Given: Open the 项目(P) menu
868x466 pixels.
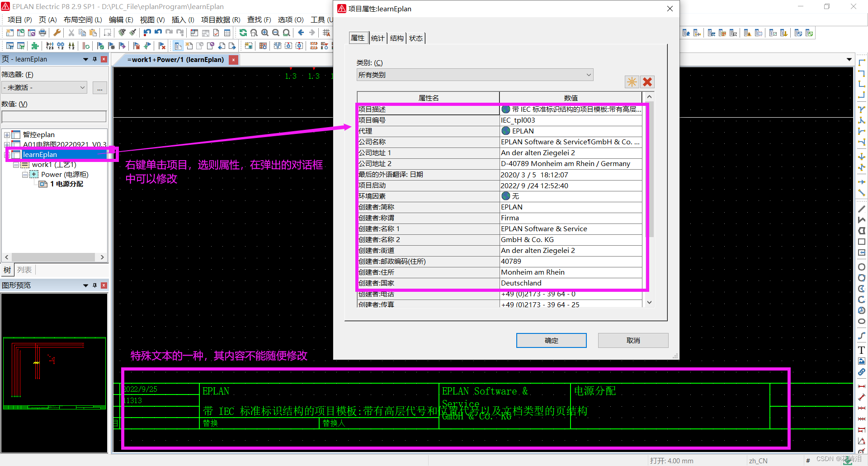Looking at the screenshot, I should (x=20, y=19).
